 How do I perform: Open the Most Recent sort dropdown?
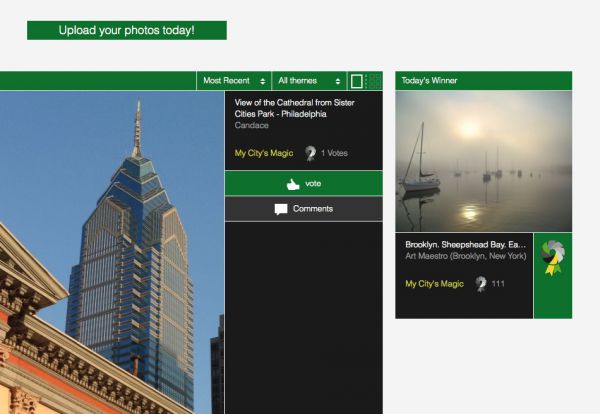pyautogui.click(x=234, y=81)
